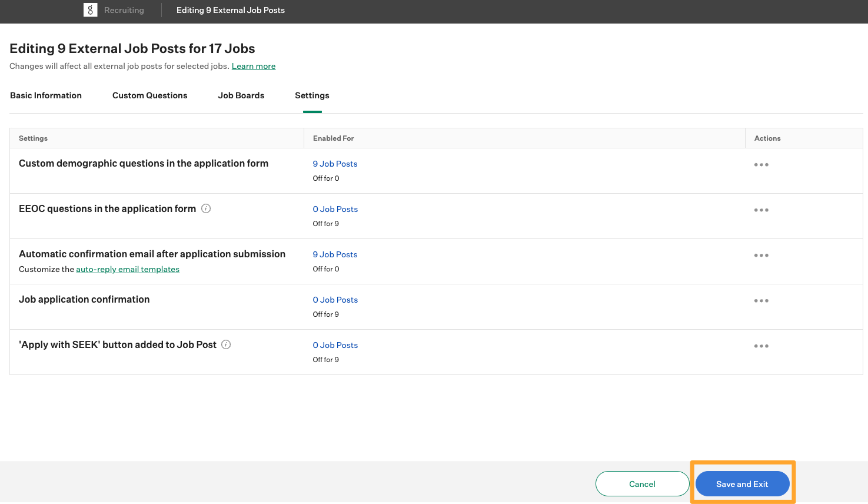Click the Save and Exit button
The image size is (868, 504).
point(742,483)
